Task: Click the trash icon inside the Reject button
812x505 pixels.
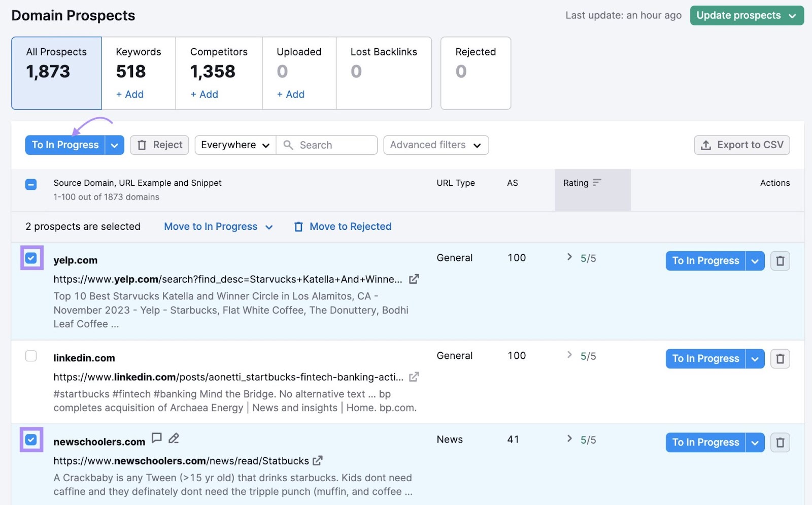Action: [142, 145]
